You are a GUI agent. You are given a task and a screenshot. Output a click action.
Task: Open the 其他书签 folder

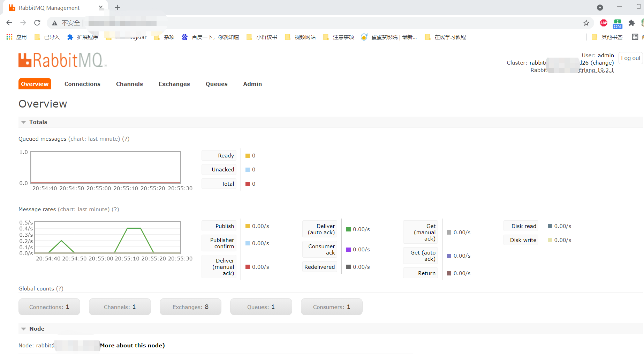607,37
